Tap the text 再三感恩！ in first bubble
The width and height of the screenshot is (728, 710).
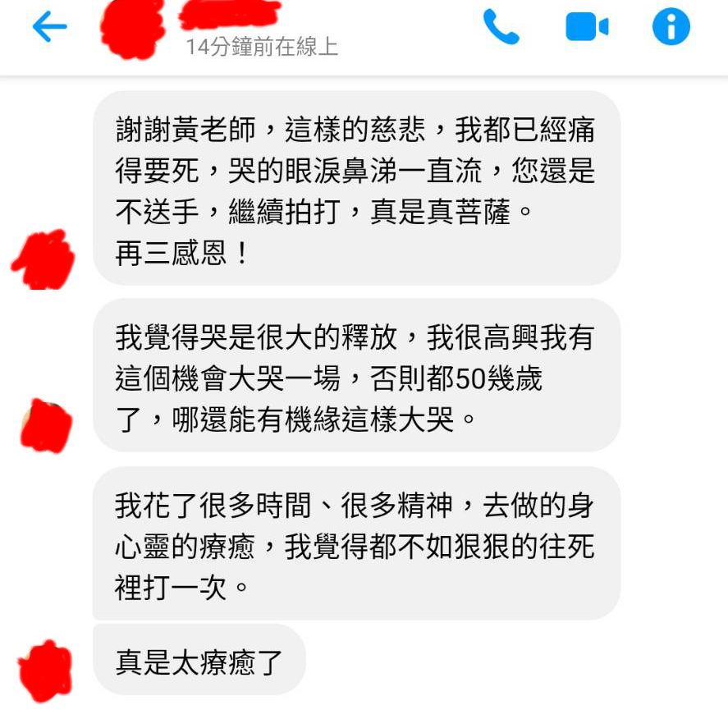click(x=183, y=254)
